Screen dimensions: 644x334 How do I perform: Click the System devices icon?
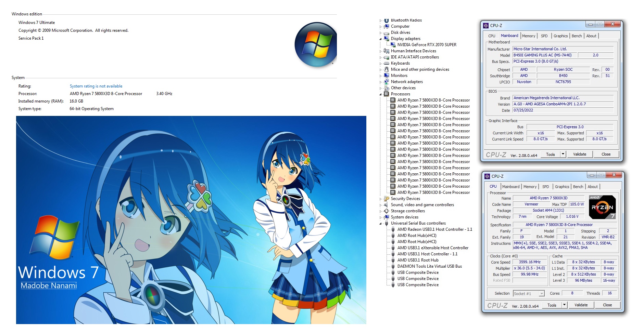pos(387,217)
